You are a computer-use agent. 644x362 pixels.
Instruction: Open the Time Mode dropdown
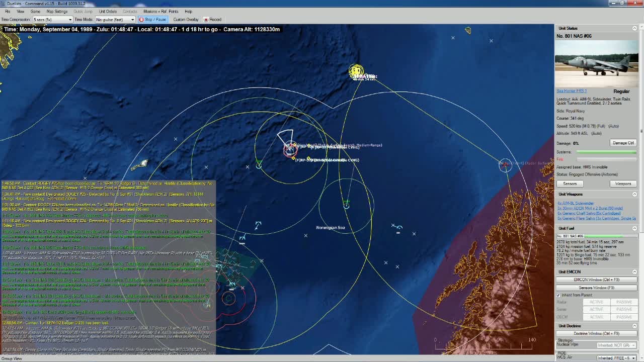tap(115, 20)
